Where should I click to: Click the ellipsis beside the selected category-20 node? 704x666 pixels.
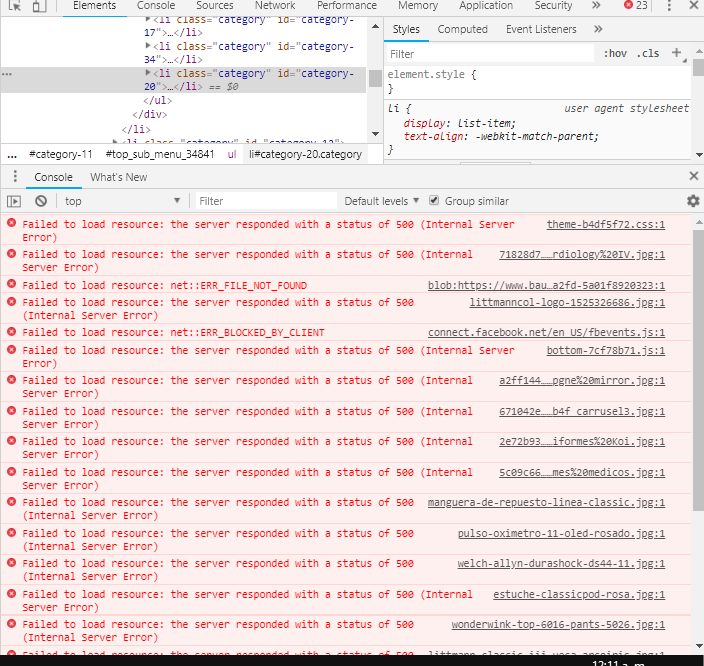(x=7, y=74)
